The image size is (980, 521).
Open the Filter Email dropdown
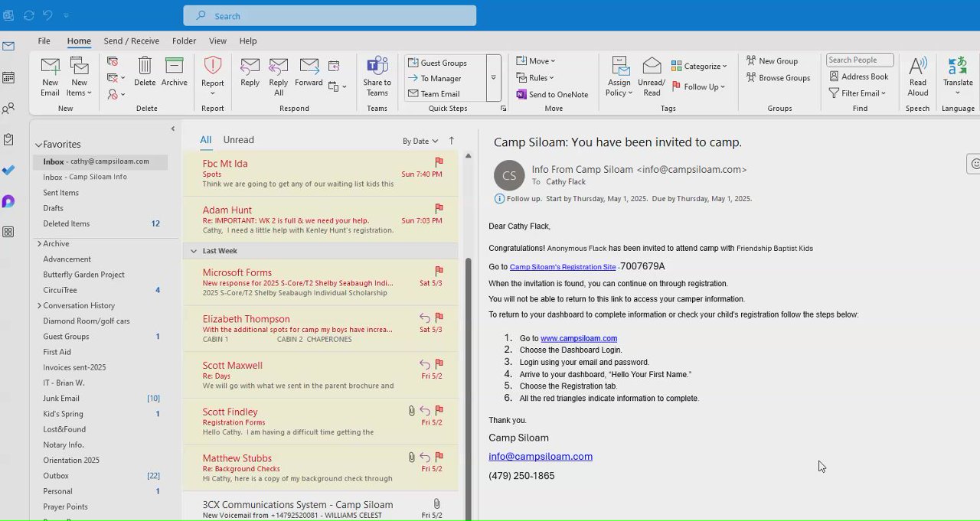[857, 93]
